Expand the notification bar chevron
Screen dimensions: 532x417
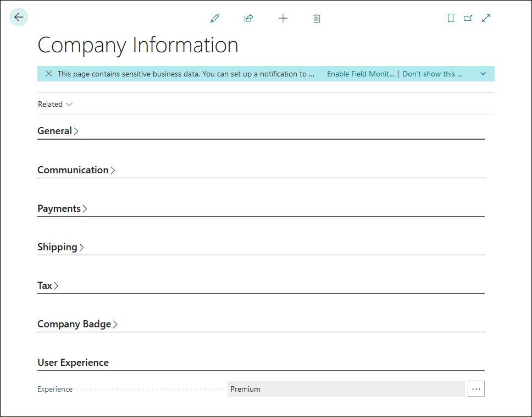(x=483, y=74)
